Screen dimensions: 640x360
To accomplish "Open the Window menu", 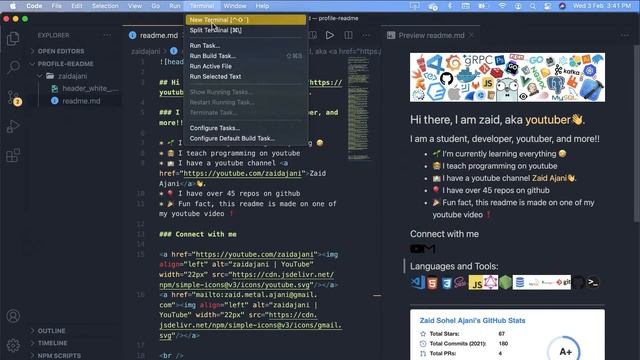I will (235, 6).
